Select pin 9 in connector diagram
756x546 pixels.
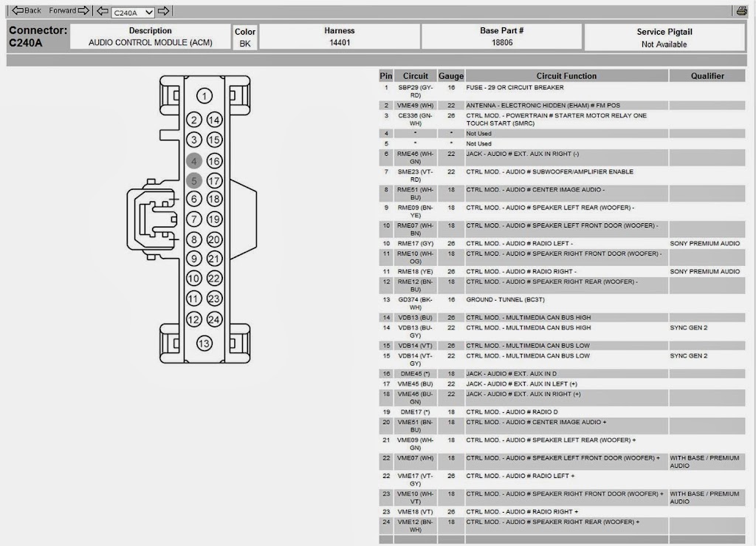(x=194, y=259)
